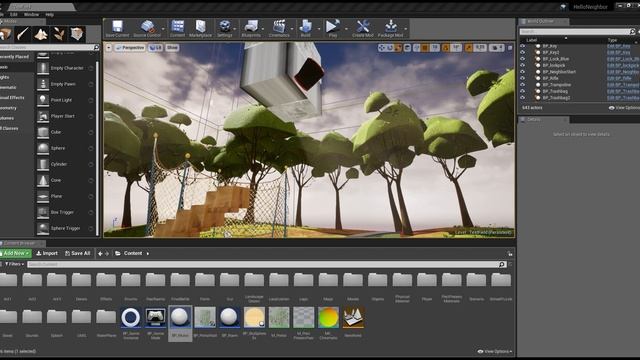Screen dimensions: 640x360
Task: Select the Visual Effects category
Action: tap(16, 98)
